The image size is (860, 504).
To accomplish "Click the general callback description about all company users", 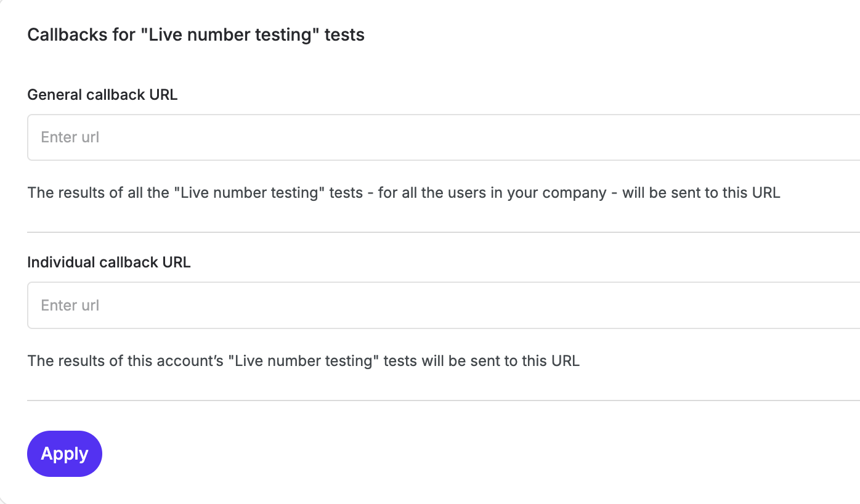I will 404,193.
